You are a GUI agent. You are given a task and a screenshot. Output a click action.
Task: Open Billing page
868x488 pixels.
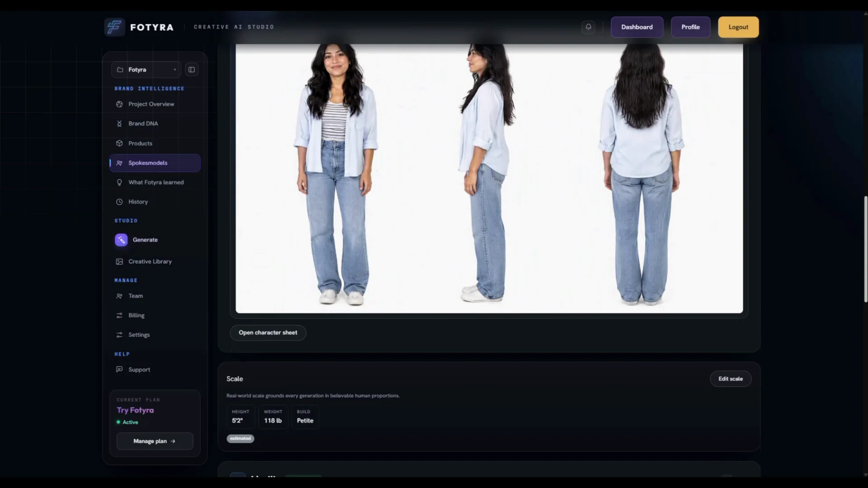(x=155, y=315)
